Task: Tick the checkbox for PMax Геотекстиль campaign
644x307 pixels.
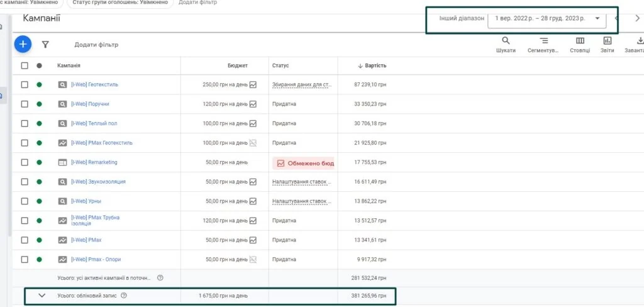Action: [25, 143]
